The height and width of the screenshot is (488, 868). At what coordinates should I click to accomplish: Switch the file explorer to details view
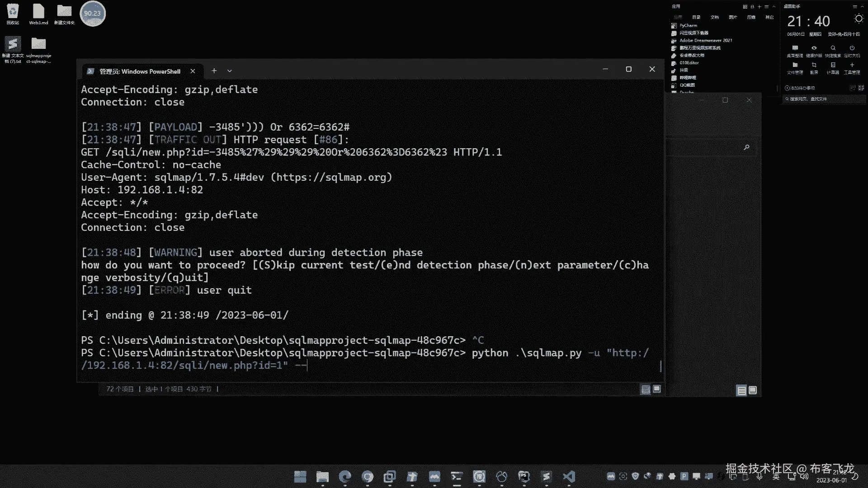(x=646, y=389)
